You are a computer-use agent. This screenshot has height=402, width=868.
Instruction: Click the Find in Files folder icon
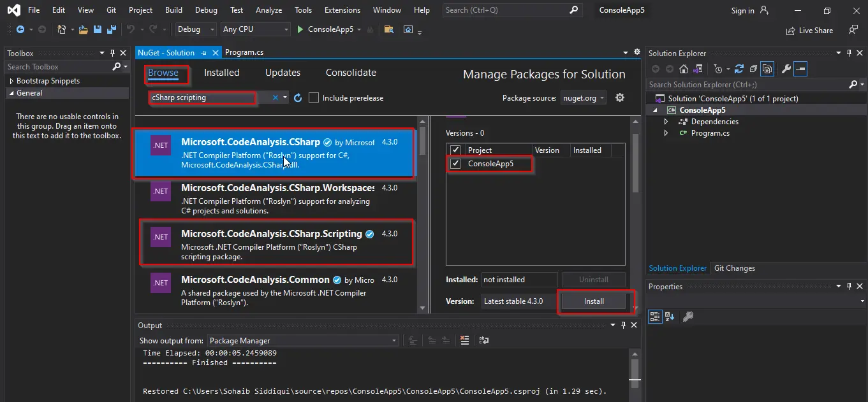(x=388, y=29)
